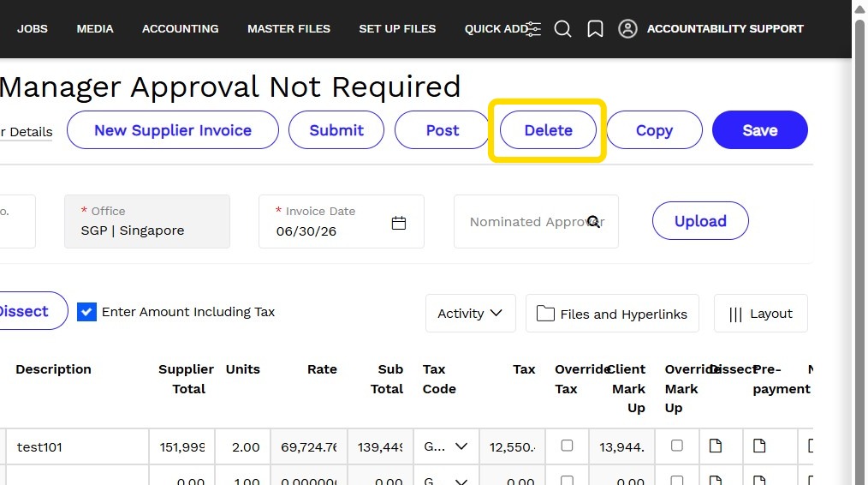Check Override Mark Up box in test101 row
This screenshot has width=868, height=485.
click(x=676, y=445)
